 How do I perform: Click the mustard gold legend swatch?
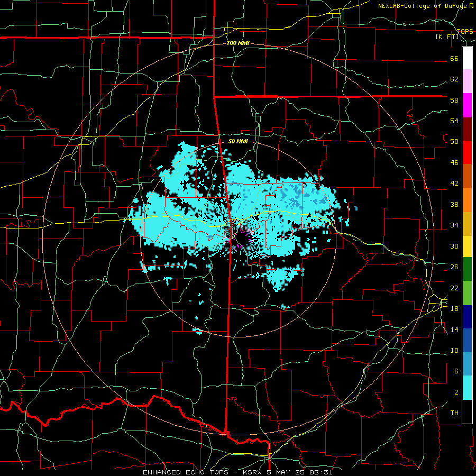467,223
